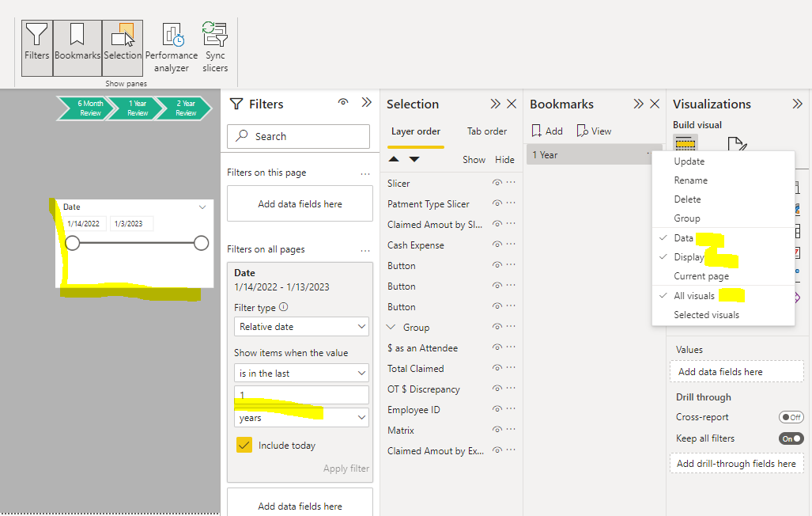Screen dimensions: 812x516
Task: Click the date slicer left slider handle
Action: 73,243
